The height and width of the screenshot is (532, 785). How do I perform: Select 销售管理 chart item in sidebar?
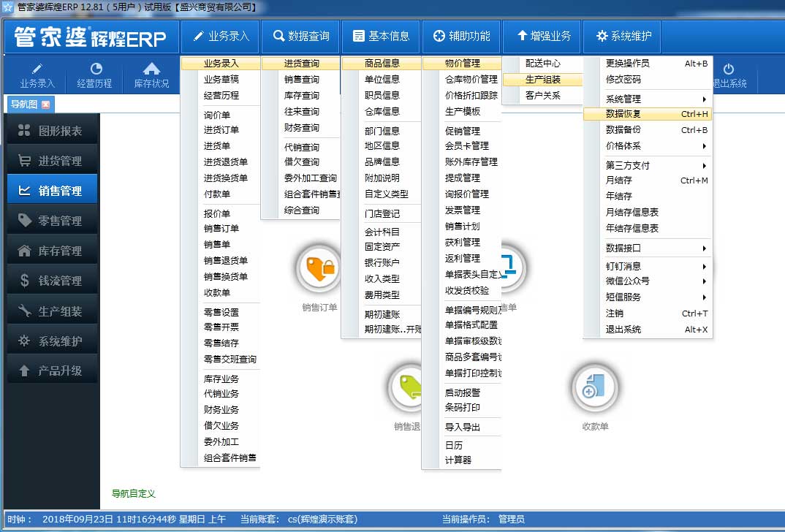52,191
